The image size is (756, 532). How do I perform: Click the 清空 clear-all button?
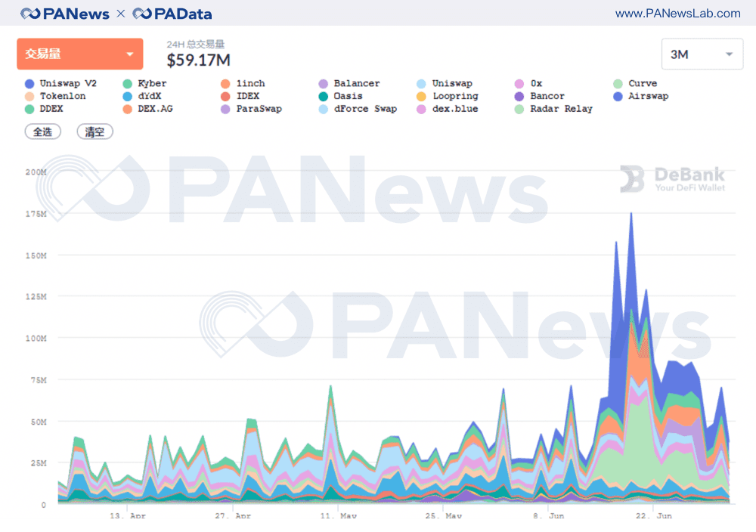coord(95,131)
